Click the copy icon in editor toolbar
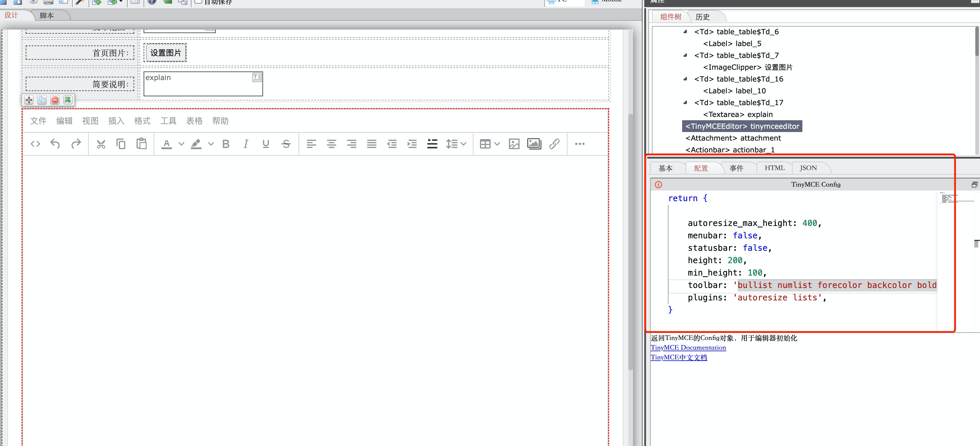This screenshot has width=980, height=446. tap(121, 144)
